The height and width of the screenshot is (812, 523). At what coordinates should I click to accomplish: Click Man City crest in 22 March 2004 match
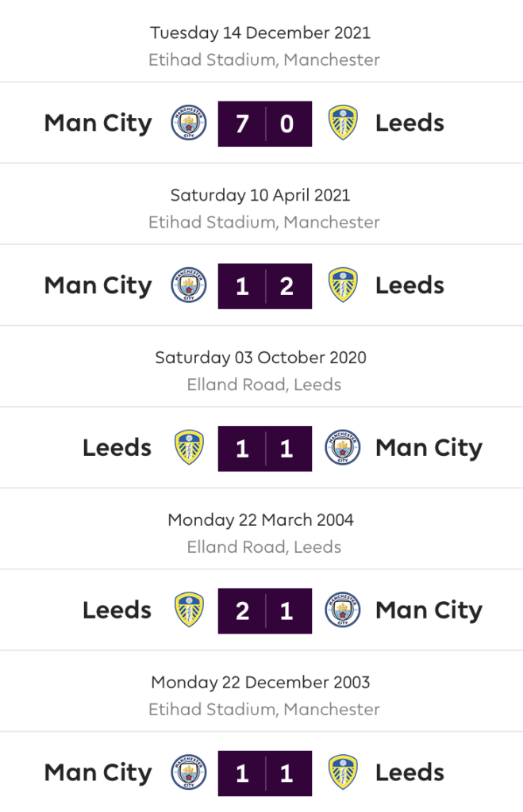tap(343, 610)
